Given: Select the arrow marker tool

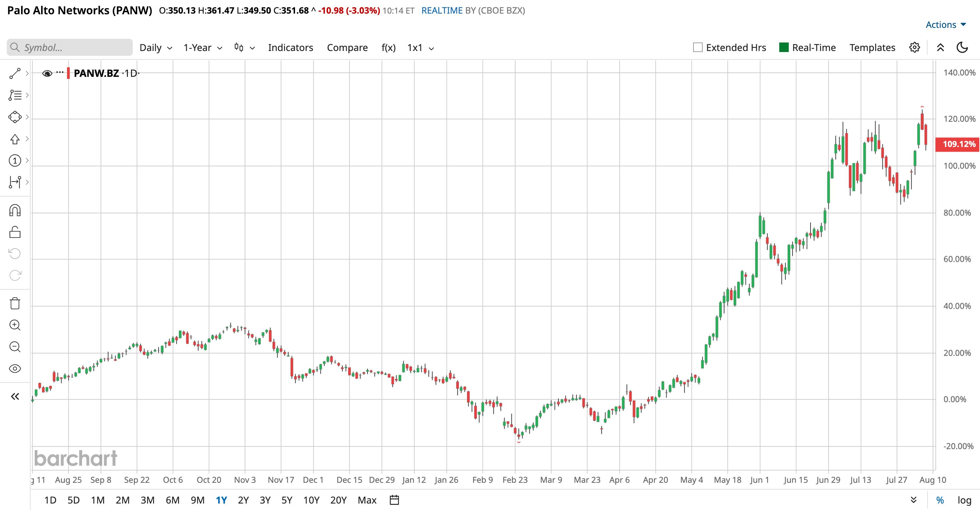Looking at the screenshot, I should [15, 139].
